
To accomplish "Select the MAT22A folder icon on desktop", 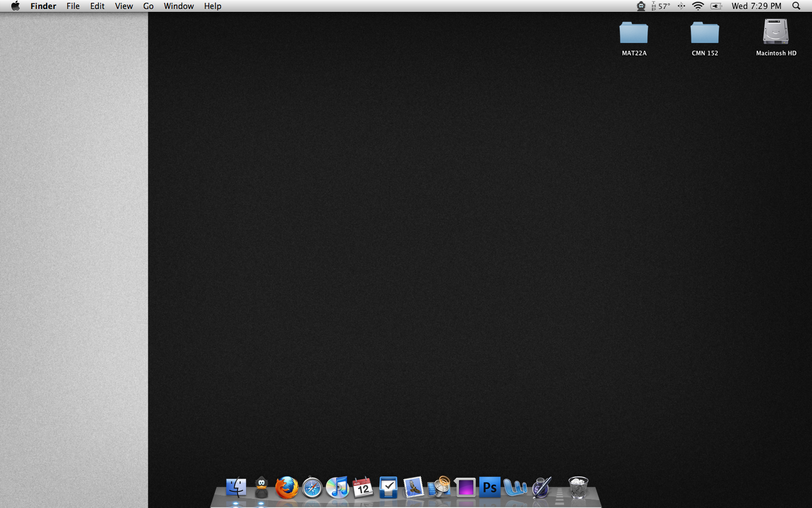I will tap(634, 32).
